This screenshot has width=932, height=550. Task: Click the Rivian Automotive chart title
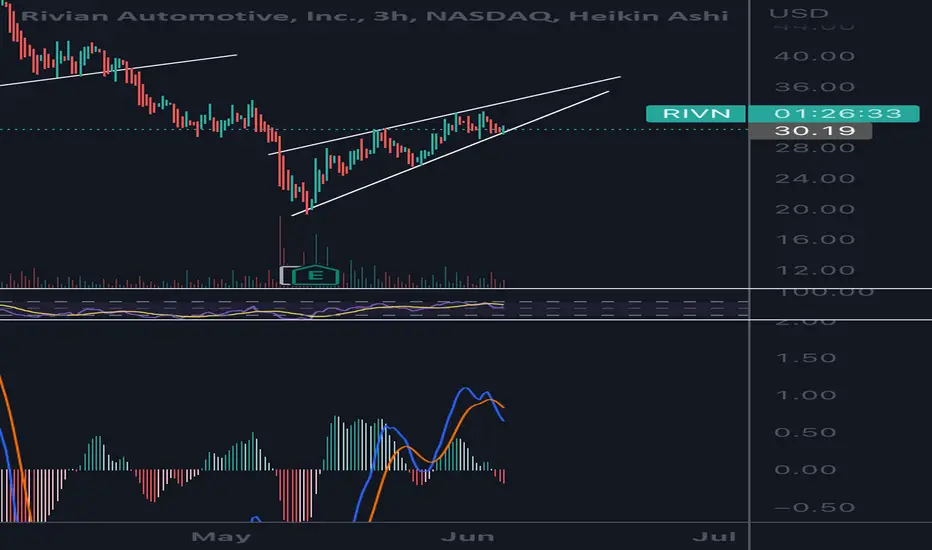point(374,15)
